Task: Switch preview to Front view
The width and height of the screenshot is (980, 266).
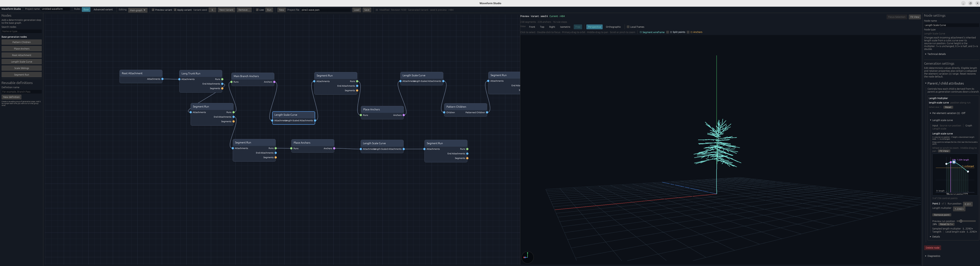Action: click(x=532, y=27)
